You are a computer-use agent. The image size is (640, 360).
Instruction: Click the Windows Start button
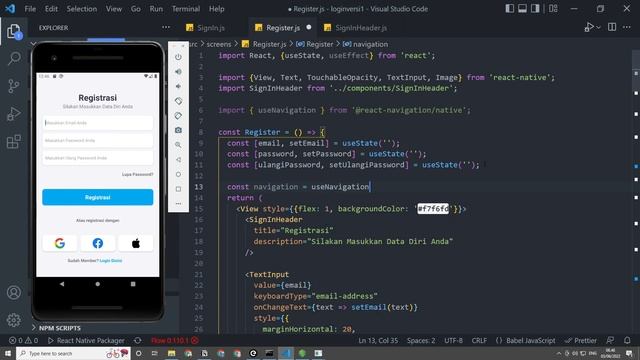point(8,353)
